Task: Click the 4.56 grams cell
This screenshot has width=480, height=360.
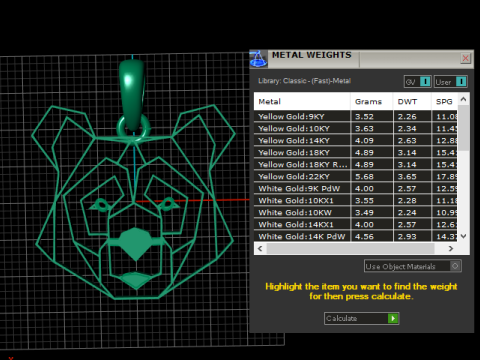Action: [x=372, y=236]
